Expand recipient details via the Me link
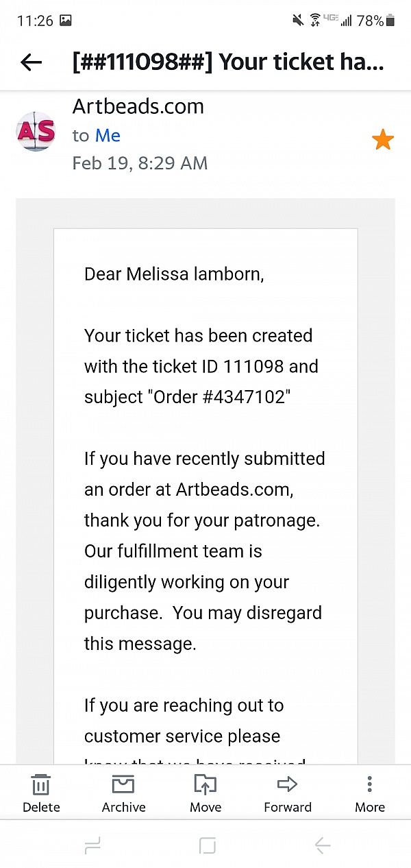Image resolution: width=411 pixels, height=868 pixels. point(108,135)
